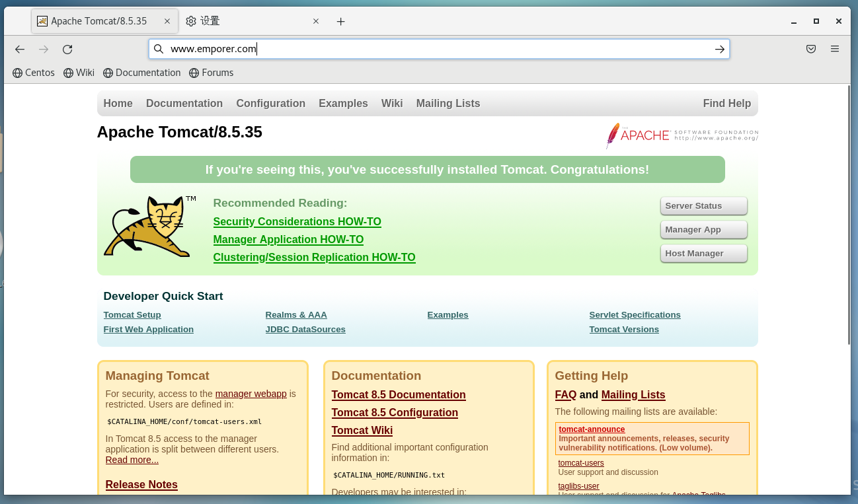Open Clustering/Session Replication HOW-TO link

point(314,258)
